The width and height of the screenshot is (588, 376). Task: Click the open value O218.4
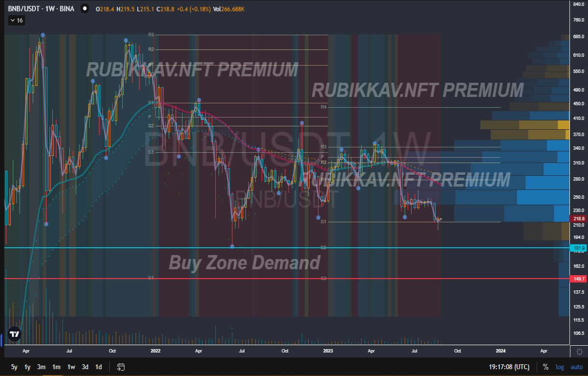click(x=106, y=9)
